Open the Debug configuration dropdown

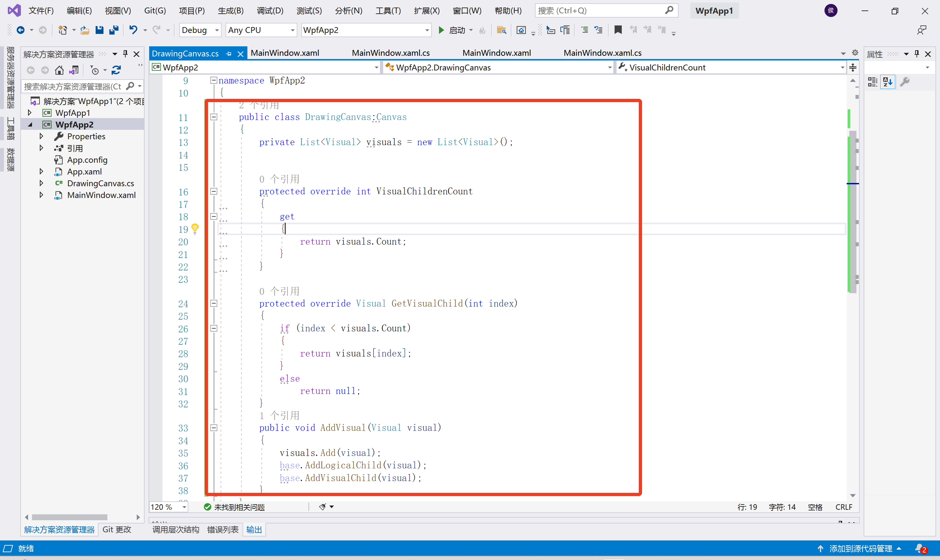[217, 30]
